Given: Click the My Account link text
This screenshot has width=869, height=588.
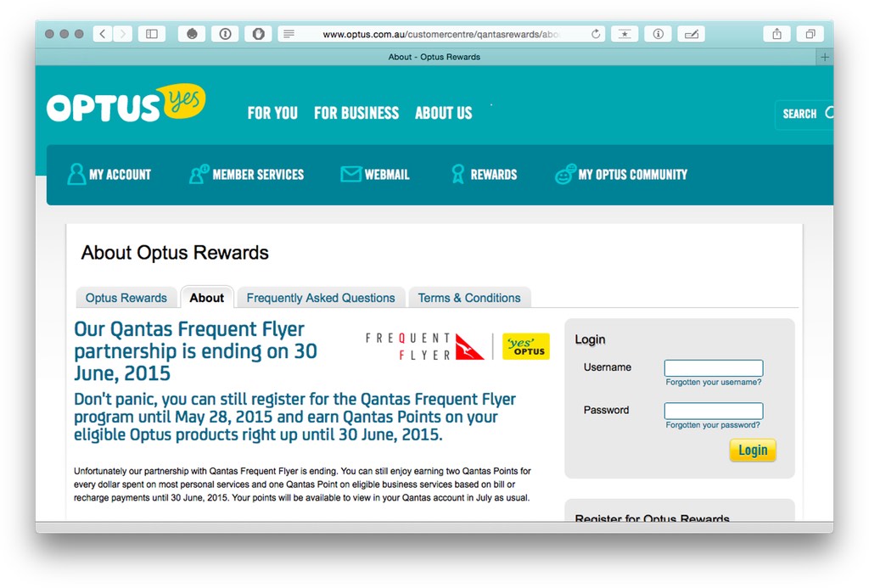Looking at the screenshot, I should pyautogui.click(x=121, y=175).
